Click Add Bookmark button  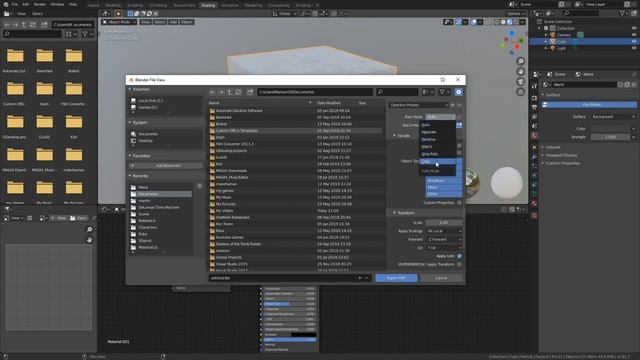[166, 166]
